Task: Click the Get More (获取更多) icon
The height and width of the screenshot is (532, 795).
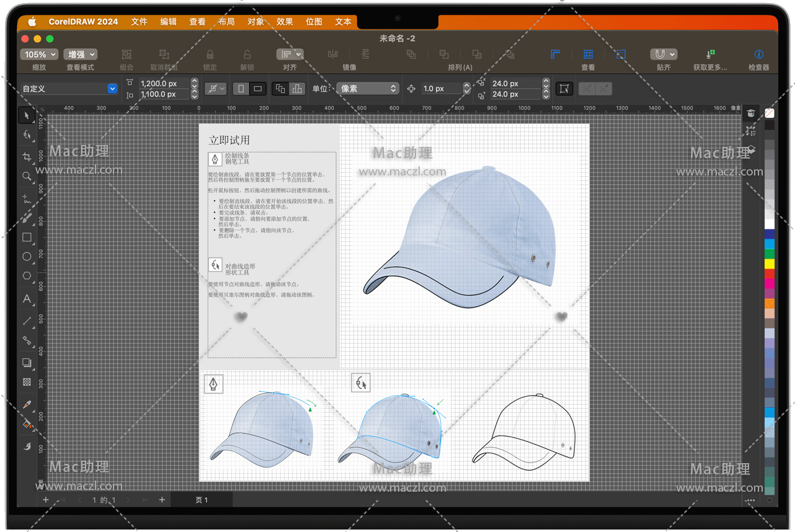Action: coord(710,55)
